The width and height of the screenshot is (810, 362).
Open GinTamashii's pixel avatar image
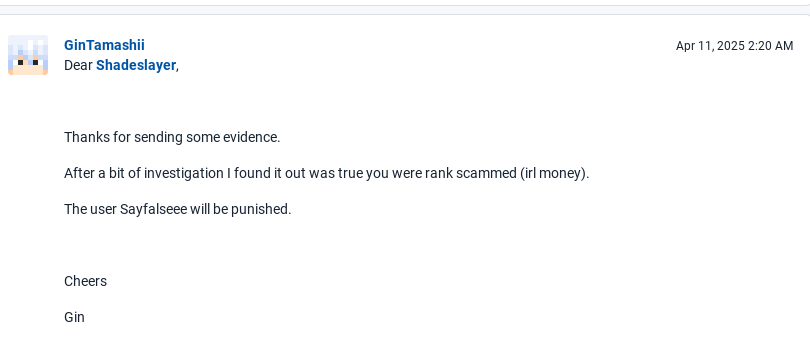pyautogui.click(x=28, y=55)
